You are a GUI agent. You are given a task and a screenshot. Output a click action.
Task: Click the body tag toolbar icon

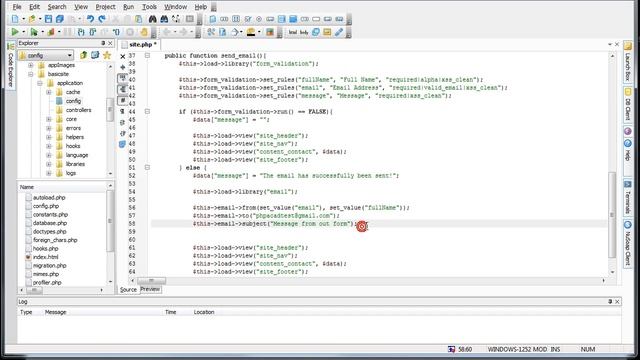(x=304, y=32)
